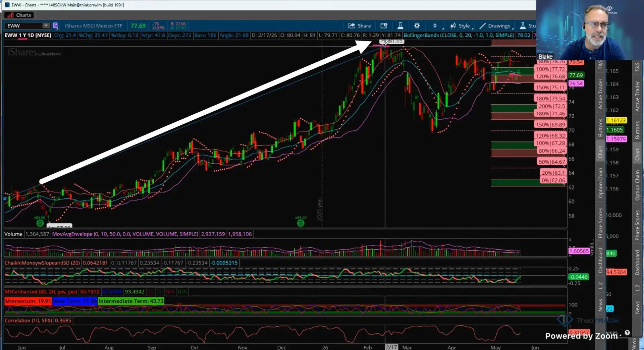644x350 pixels.
Task: Click the '%Chg: 35.47' measurement readout
Action: tap(93, 35)
